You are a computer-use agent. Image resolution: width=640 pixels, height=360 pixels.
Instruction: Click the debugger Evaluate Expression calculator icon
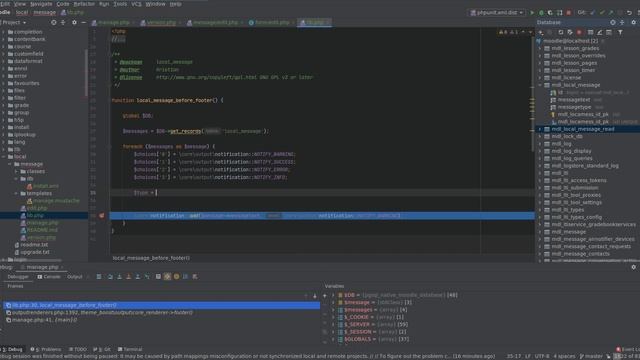pyautogui.click(x=158, y=277)
